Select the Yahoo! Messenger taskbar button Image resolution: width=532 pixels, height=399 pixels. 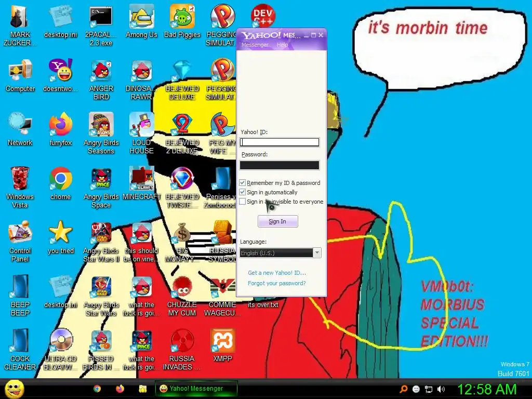196,389
